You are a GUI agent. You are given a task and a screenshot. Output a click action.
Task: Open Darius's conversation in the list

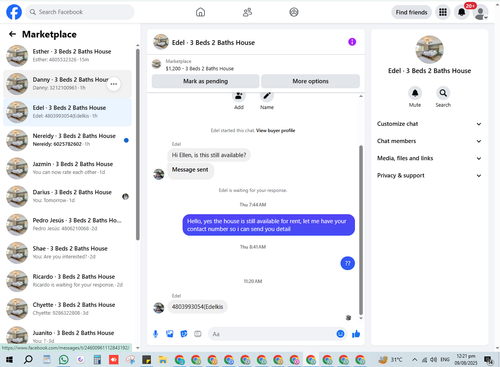coord(67,196)
